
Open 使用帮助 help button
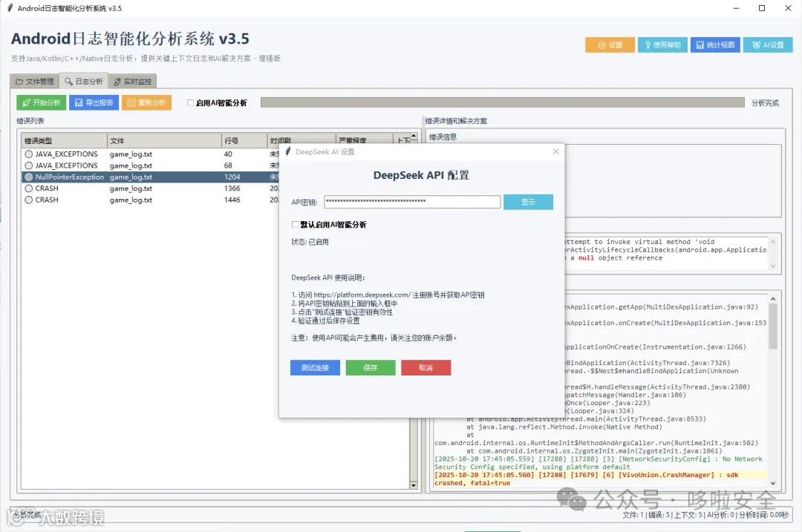[x=662, y=45]
